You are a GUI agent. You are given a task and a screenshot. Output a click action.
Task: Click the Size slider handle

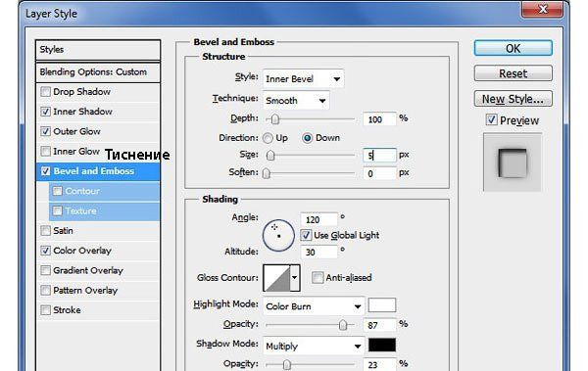click(270, 155)
